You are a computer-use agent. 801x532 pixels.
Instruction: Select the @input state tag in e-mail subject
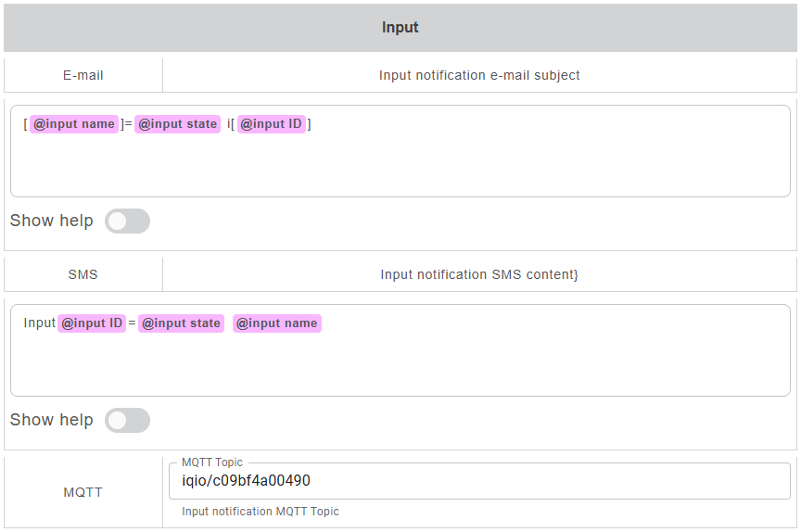click(x=178, y=124)
